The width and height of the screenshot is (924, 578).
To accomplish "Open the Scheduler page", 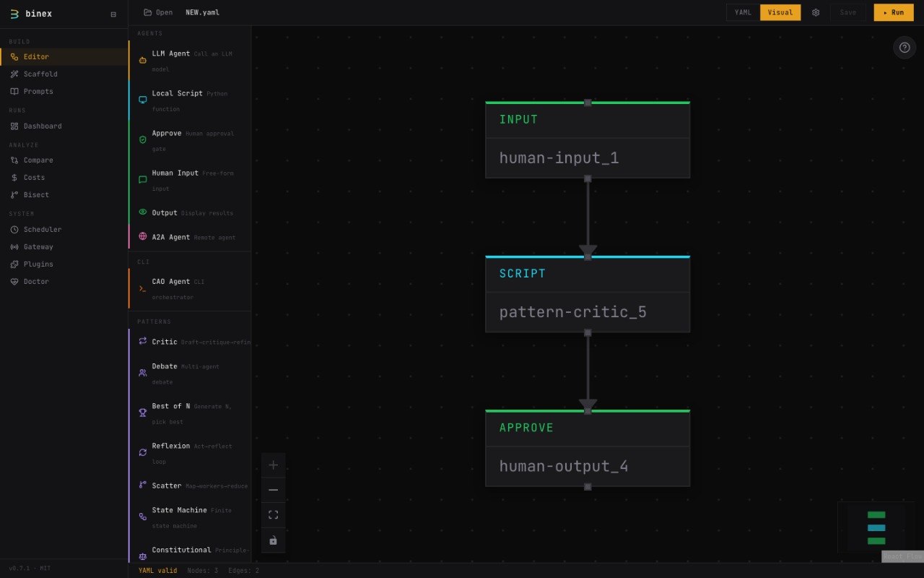I will 64,230.
